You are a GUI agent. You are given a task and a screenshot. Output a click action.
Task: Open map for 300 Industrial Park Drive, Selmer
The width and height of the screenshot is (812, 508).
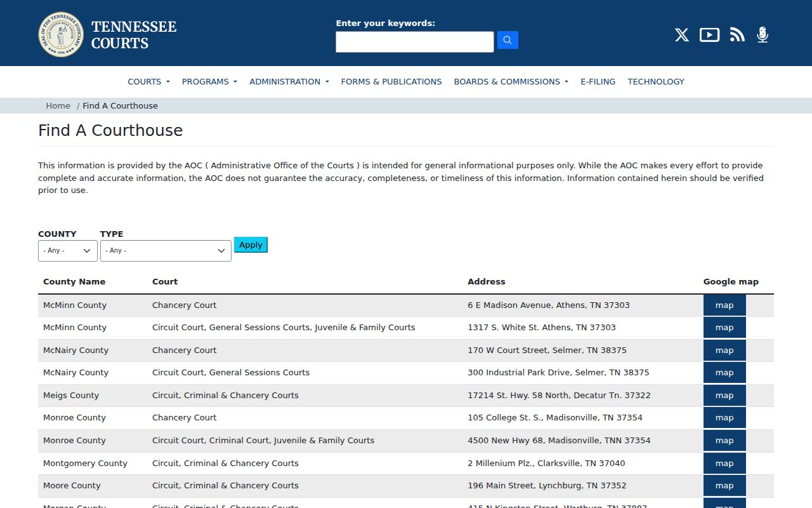pos(724,373)
